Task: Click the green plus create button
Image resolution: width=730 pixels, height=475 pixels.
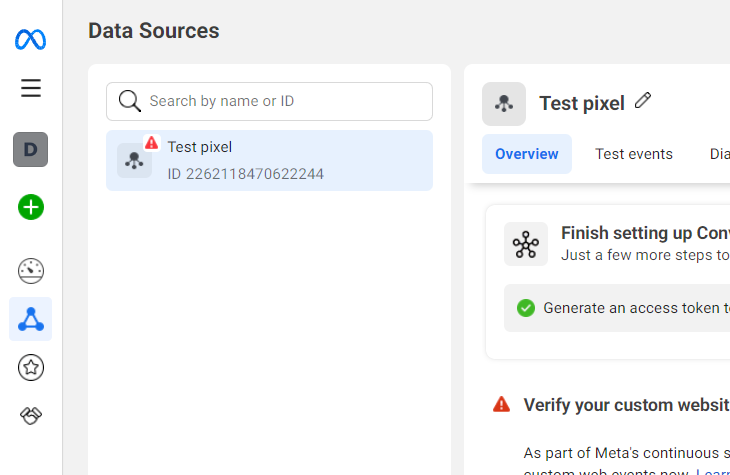Action: coord(31,207)
